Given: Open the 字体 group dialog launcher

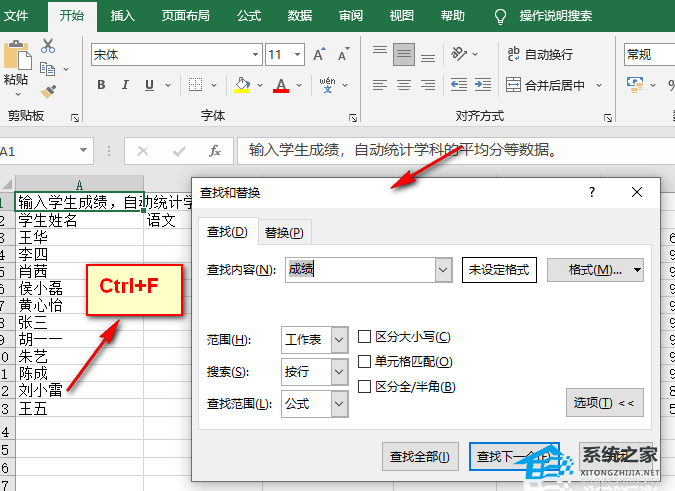Looking at the screenshot, I should coord(353,117).
